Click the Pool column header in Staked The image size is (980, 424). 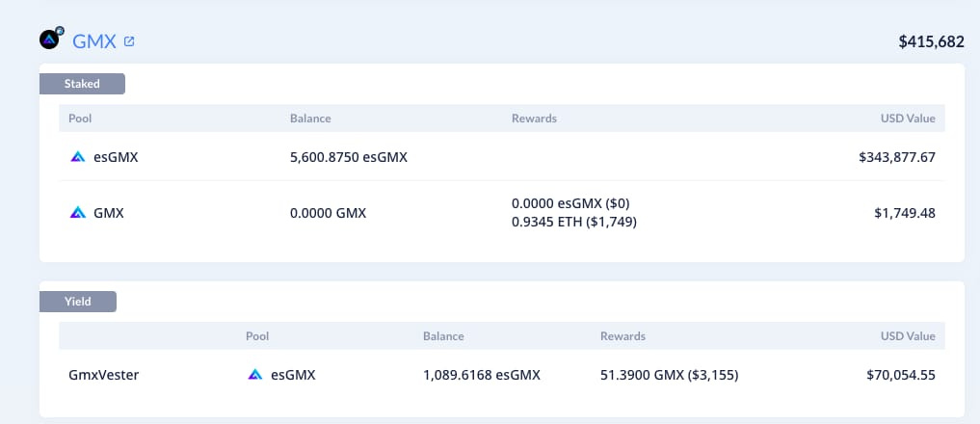(80, 119)
